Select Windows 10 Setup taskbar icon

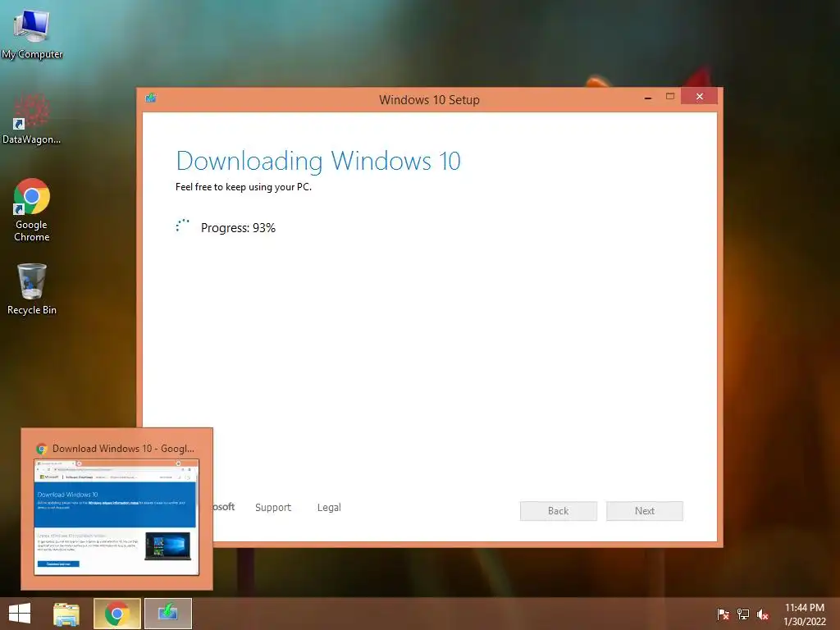168,614
